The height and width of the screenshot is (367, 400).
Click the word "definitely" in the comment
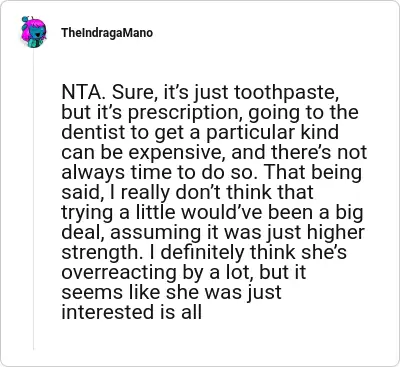[204, 252]
